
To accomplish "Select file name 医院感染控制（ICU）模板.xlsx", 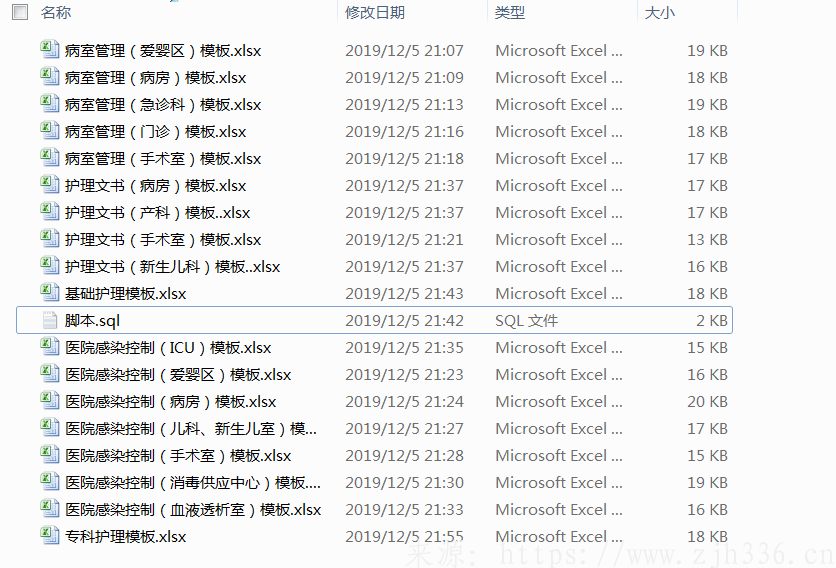I will tap(168, 348).
